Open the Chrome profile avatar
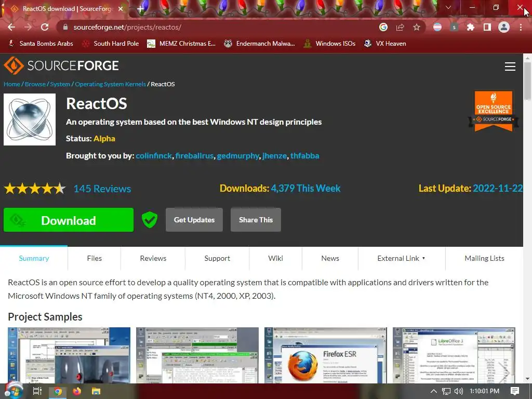This screenshot has height=399, width=532. (504, 27)
